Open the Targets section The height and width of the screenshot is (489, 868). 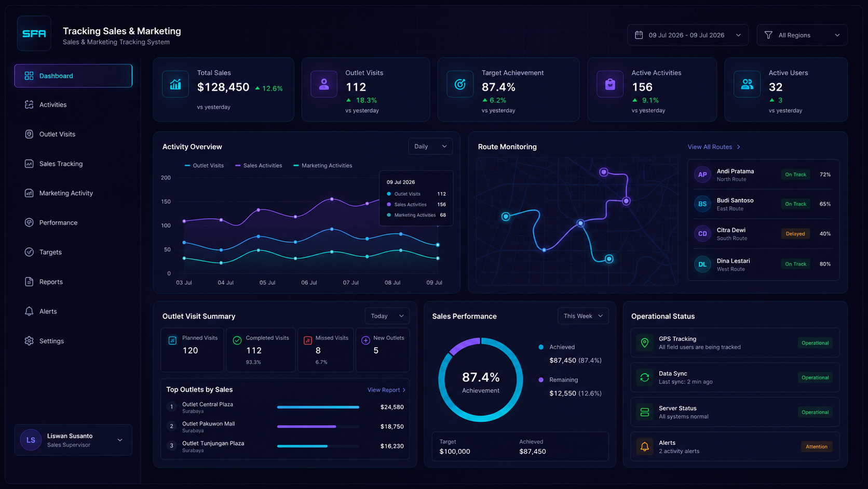tap(73, 252)
